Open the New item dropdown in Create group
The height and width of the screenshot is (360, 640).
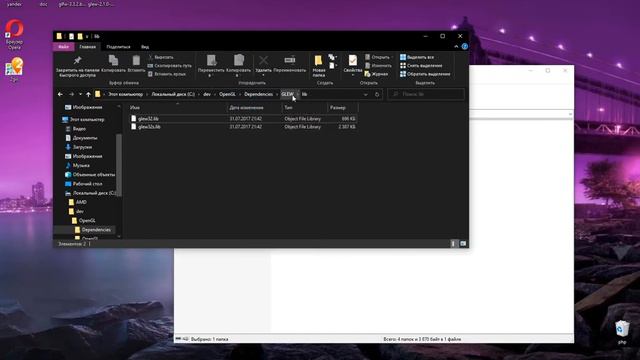click(332, 57)
